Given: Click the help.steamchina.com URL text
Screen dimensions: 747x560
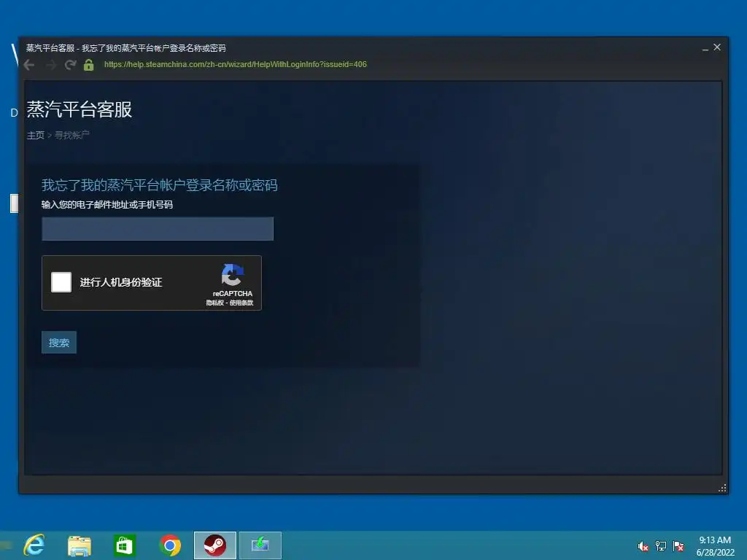Looking at the screenshot, I should tap(236, 64).
